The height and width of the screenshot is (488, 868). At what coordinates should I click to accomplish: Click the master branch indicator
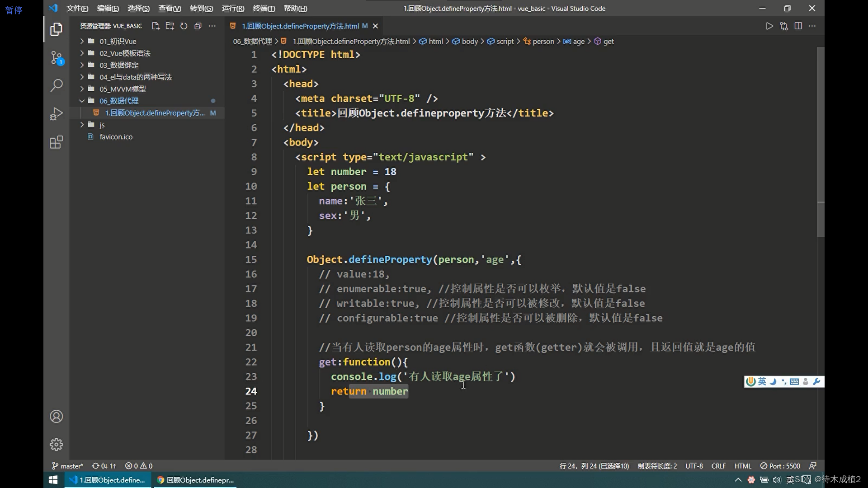tap(67, 466)
